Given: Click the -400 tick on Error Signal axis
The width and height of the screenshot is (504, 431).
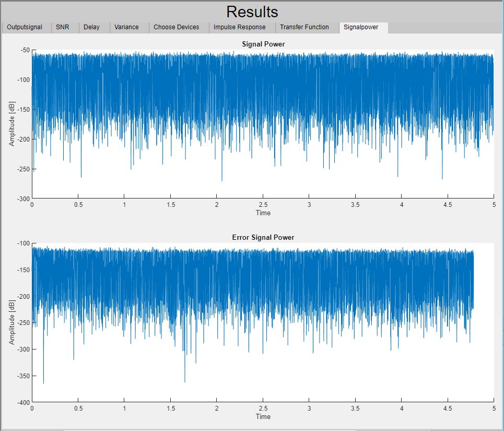Looking at the screenshot, I should pos(22,402).
